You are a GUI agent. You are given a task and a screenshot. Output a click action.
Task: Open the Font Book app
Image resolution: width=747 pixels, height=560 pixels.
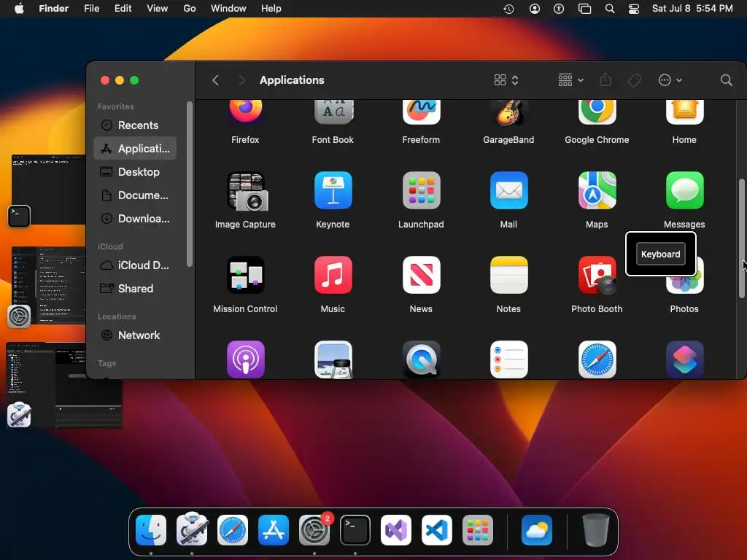333,112
